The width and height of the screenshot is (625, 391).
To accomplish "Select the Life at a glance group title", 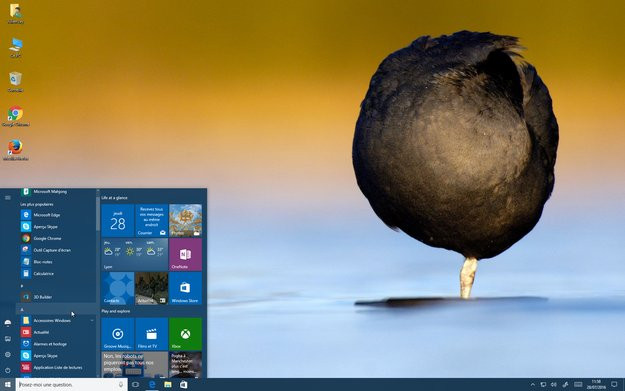I will [114, 198].
